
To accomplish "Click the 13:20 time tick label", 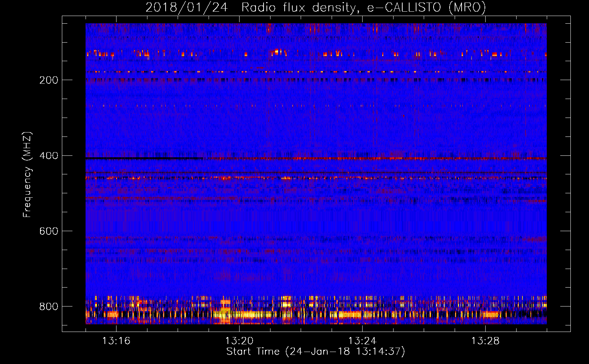I will pyautogui.click(x=239, y=341).
